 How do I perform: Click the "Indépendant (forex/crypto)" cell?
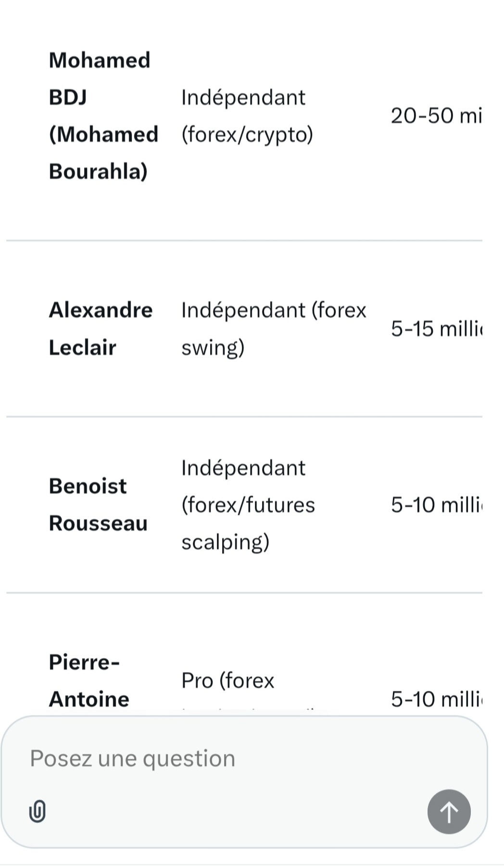(x=247, y=116)
